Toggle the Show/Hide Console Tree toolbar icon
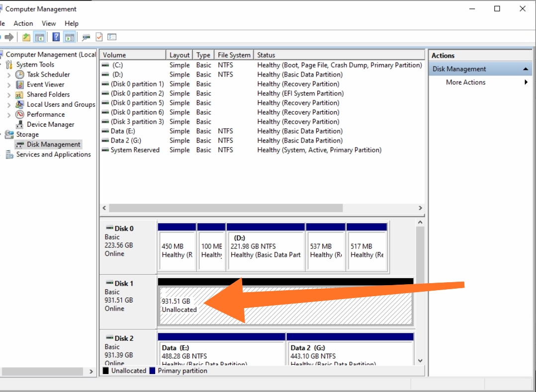Screen dimensions: 536x392 (x=39, y=37)
